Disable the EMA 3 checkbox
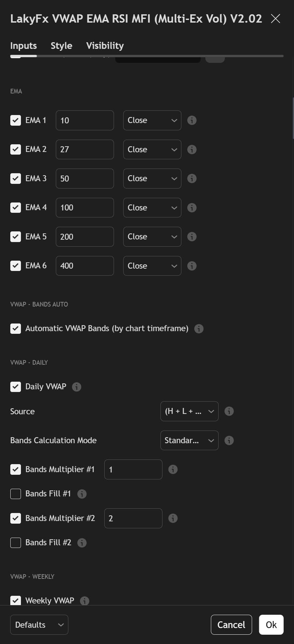This screenshot has width=294, height=644. click(x=16, y=179)
